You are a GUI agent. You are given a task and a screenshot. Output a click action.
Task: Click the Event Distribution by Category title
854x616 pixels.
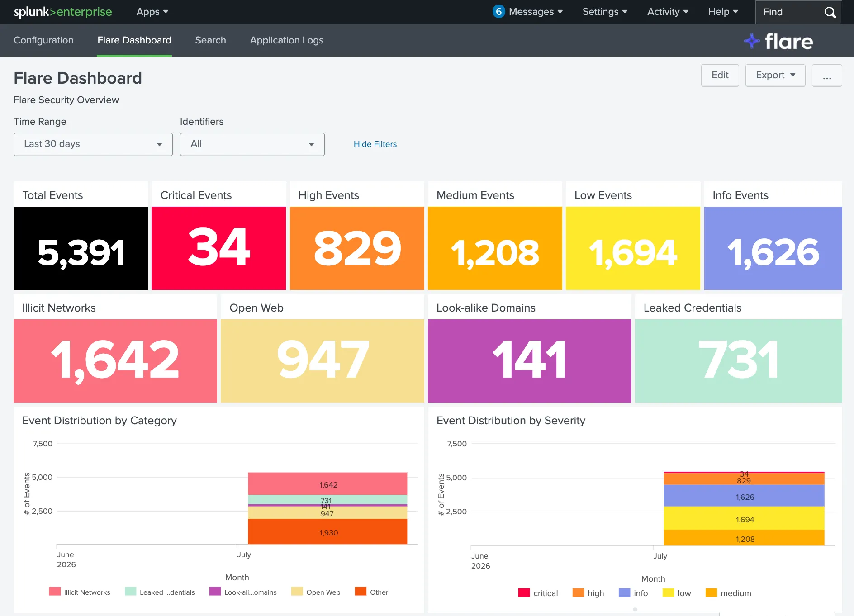click(x=100, y=421)
